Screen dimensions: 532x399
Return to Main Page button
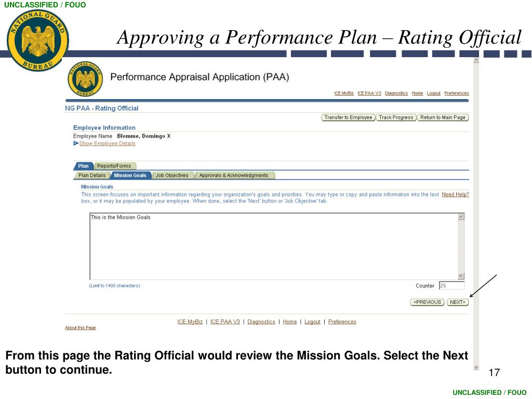tap(443, 117)
